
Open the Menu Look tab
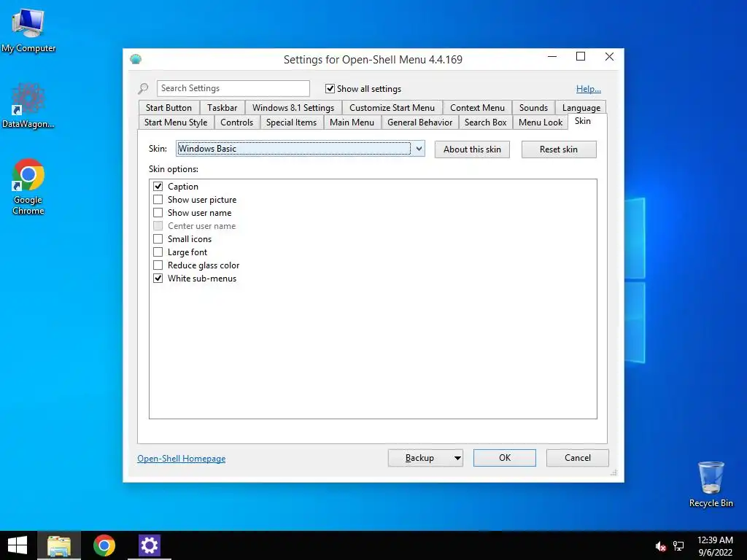click(x=541, y=122)
